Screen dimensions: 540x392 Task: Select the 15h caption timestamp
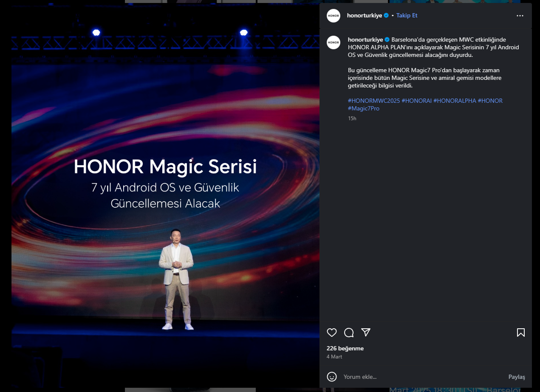(352, 118)
